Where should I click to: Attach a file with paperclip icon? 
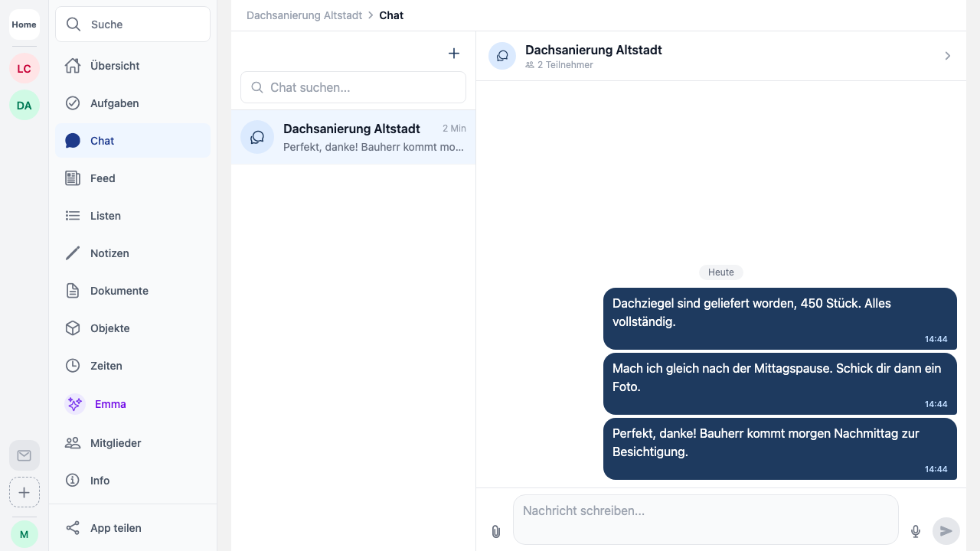496,531
